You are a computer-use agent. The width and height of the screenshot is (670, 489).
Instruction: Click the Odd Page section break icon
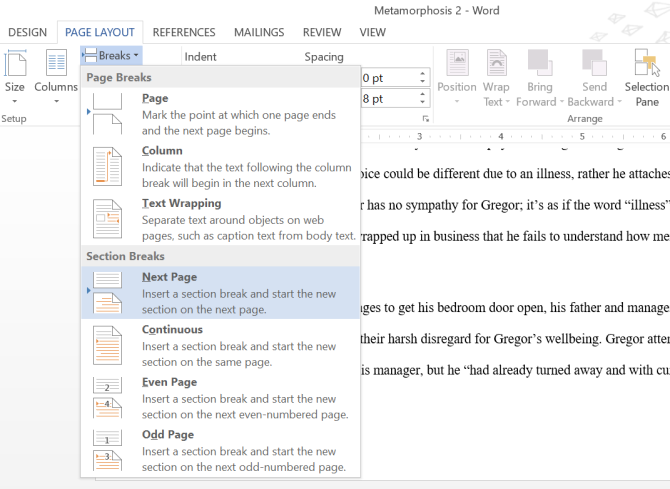pyautogui.click(x=107, y=450)
